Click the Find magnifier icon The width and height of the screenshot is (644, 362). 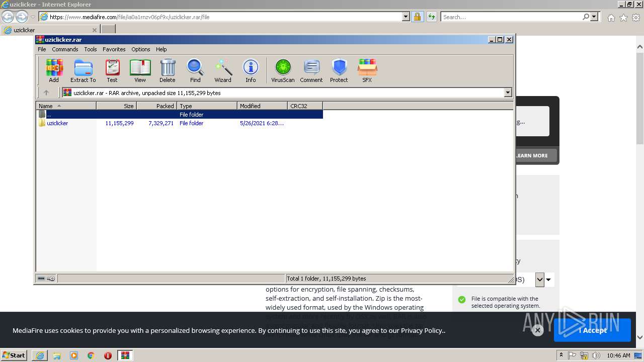point(195,70)
